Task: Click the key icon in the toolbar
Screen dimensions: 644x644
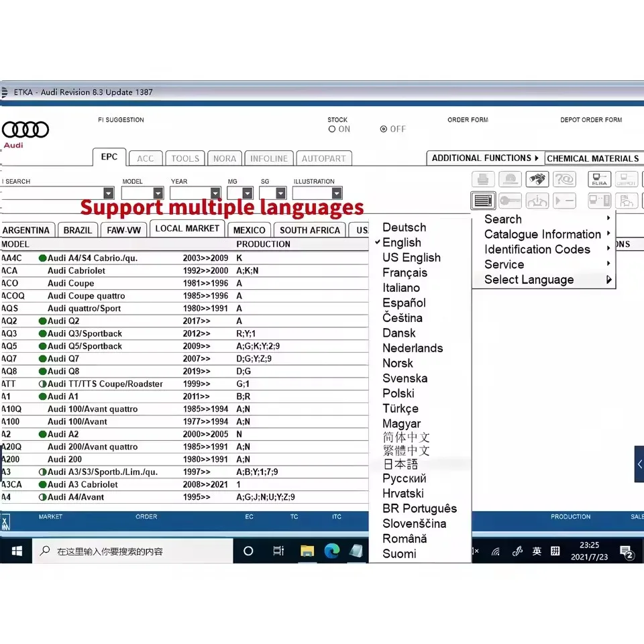Action: click(x=510, y=200)
